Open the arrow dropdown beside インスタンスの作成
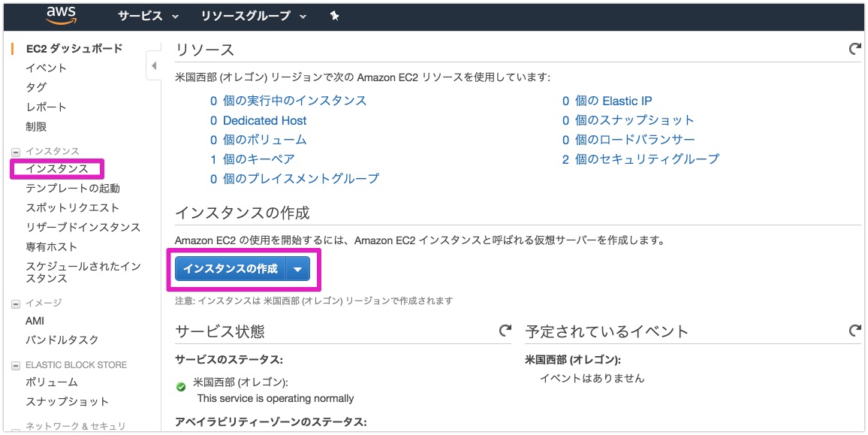The image size is (868, 435). (298, 269)
